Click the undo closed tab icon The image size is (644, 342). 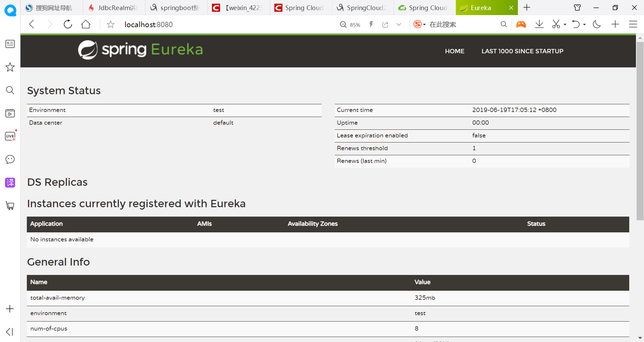tap(576, 24)
